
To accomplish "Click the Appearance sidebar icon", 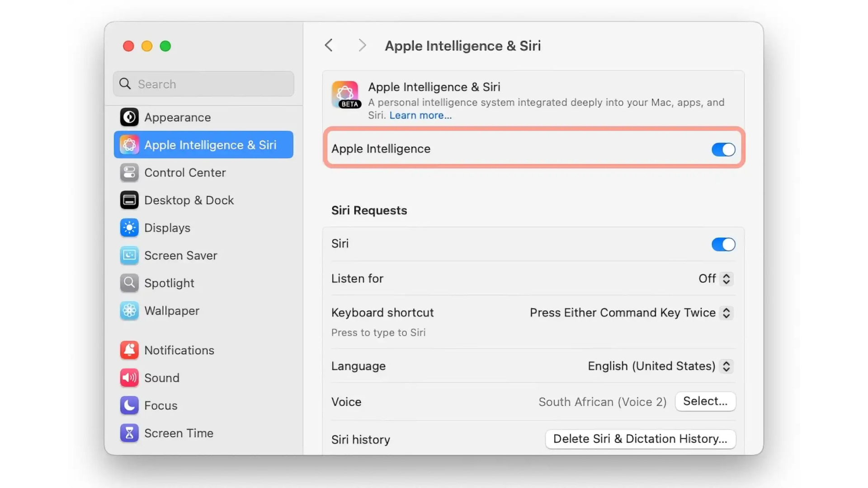I will coord(129,117).
